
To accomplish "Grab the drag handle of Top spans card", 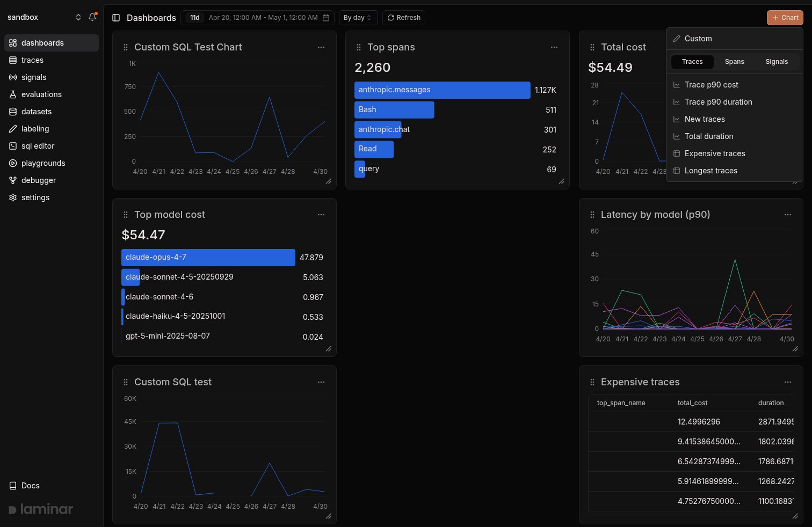I will (359, 47).
